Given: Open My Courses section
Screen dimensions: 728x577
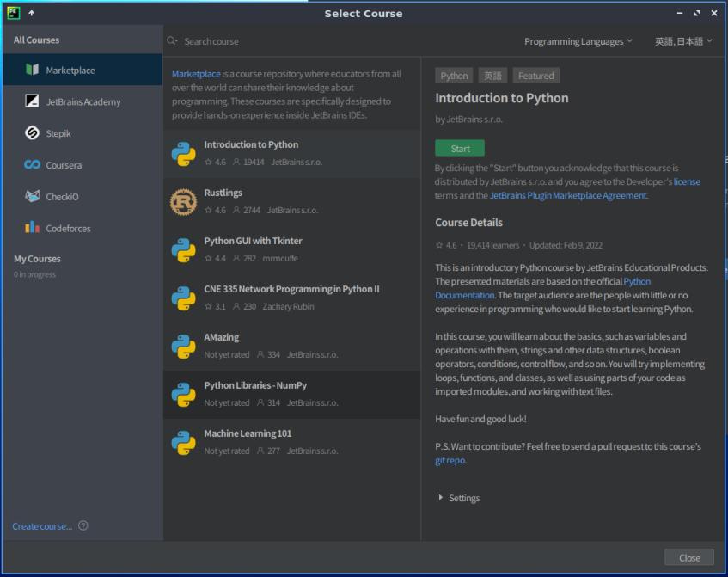Looking at the screenshot, I should 37,259.
